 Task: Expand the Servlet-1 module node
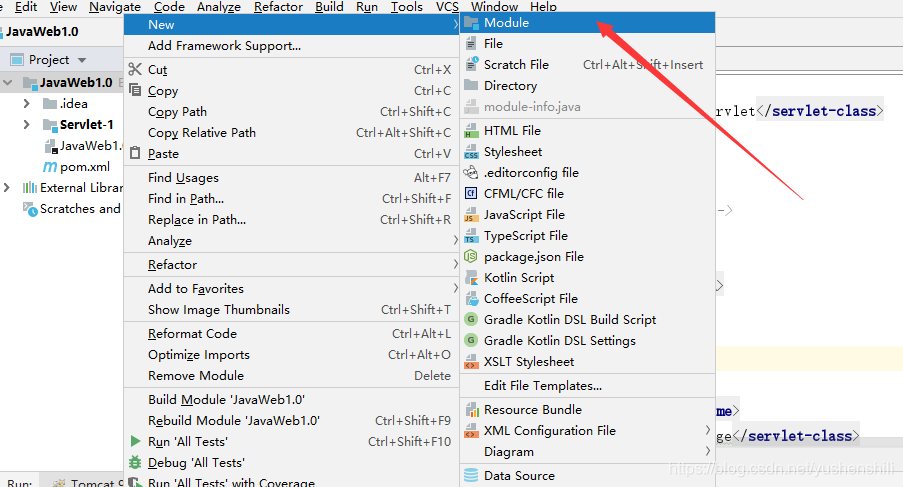click(x=26, y=124)
